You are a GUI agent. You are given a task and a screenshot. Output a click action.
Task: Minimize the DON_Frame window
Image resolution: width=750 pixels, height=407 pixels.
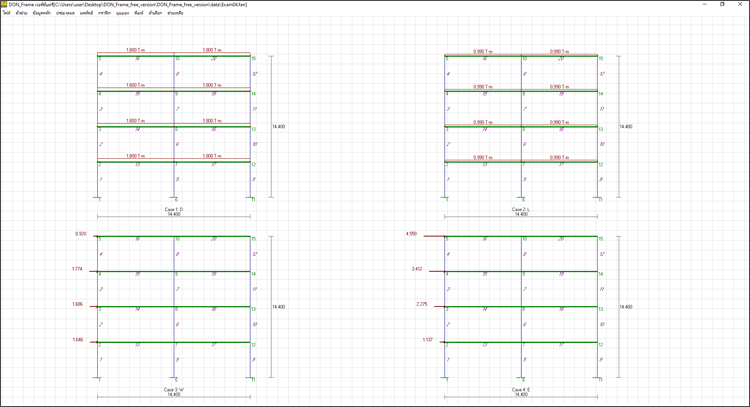pos(705,4)
